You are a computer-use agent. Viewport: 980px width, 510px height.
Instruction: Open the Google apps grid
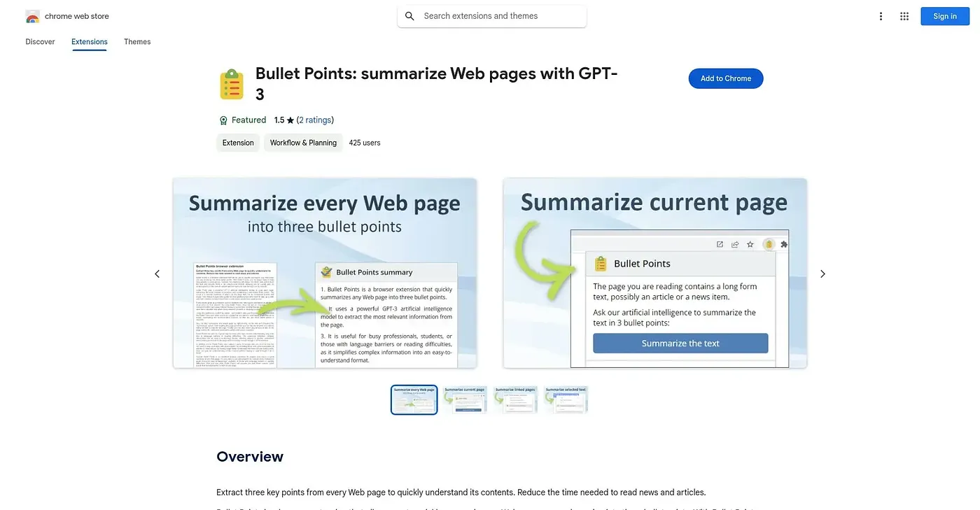pos(904,16)
